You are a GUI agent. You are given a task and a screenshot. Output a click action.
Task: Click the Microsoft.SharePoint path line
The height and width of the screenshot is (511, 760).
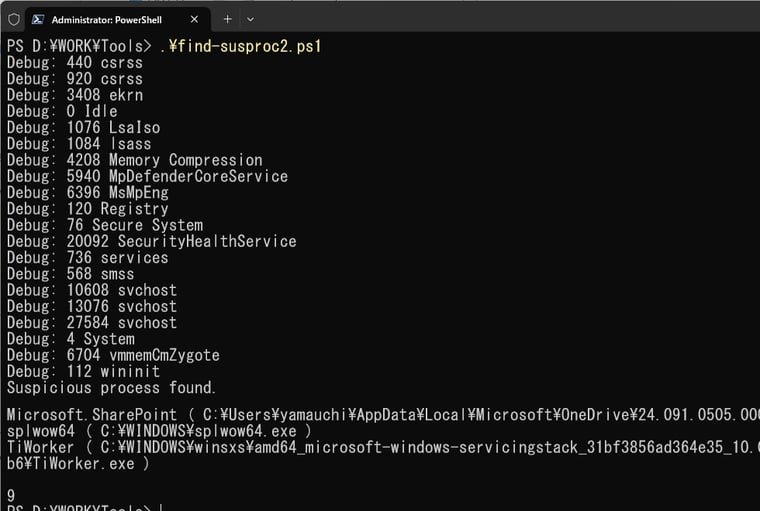tap(383, 415)
